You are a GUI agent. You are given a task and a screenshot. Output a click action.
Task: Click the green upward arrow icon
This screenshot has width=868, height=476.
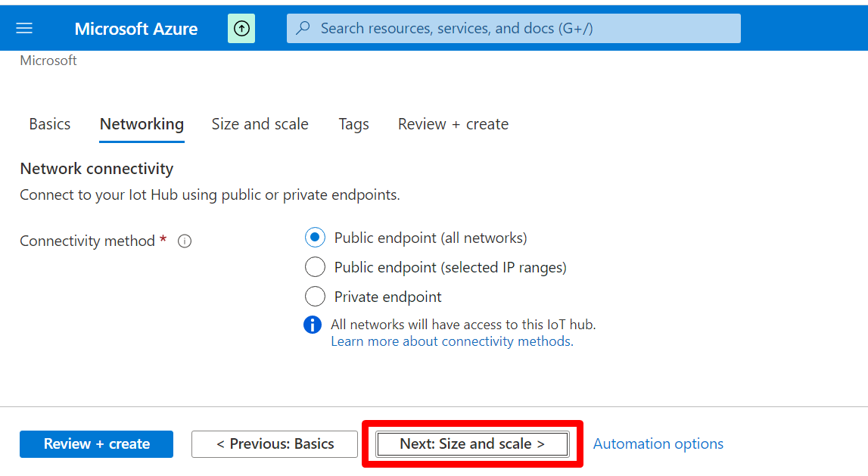click(241, 29)
